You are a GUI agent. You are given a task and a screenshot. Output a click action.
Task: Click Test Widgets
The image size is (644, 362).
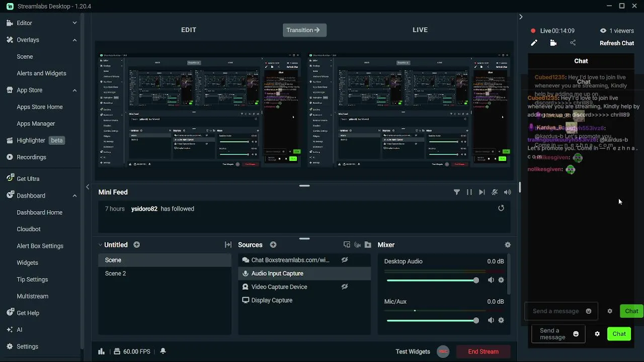[413, 351]
